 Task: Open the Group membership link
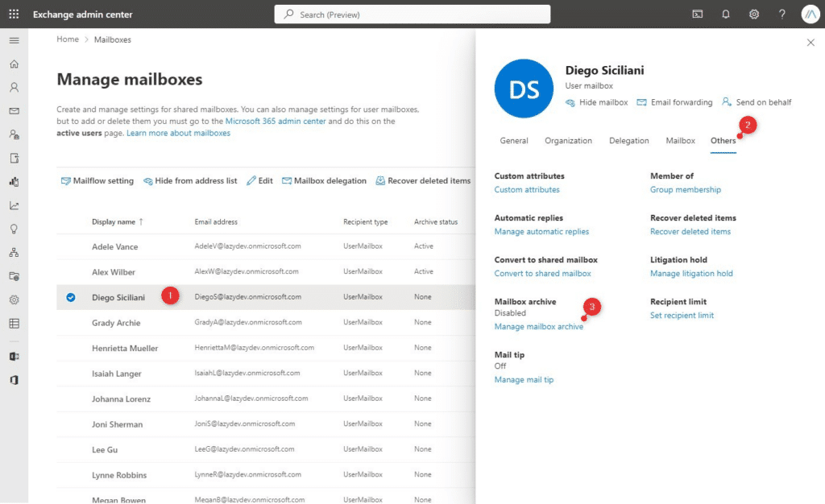click(x=685, y=190)
